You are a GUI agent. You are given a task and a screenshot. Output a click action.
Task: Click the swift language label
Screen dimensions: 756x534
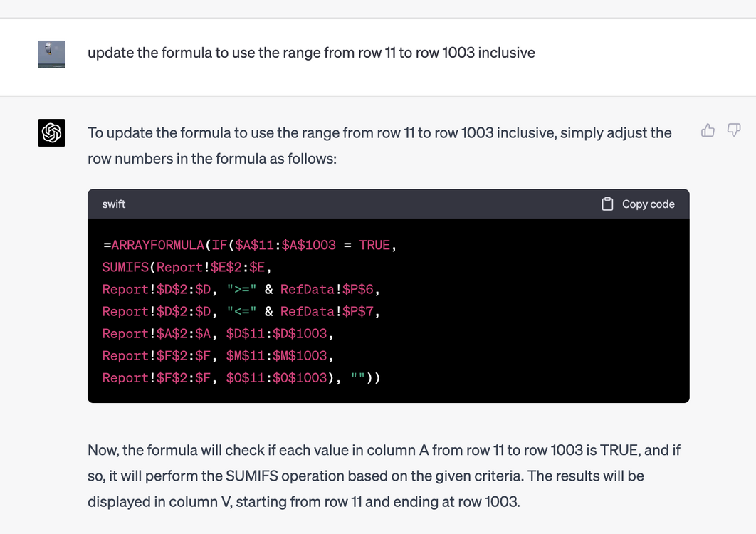click(114, 204)
